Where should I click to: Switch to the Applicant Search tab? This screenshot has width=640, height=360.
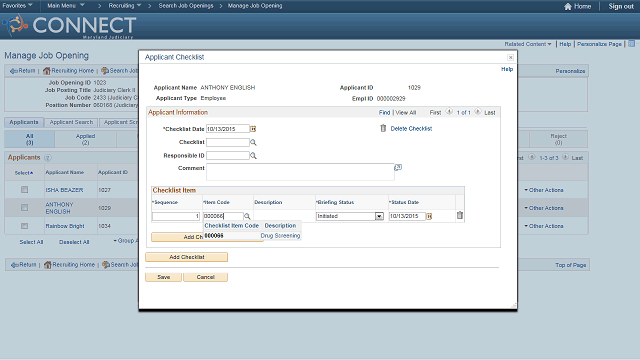[71, 122]
